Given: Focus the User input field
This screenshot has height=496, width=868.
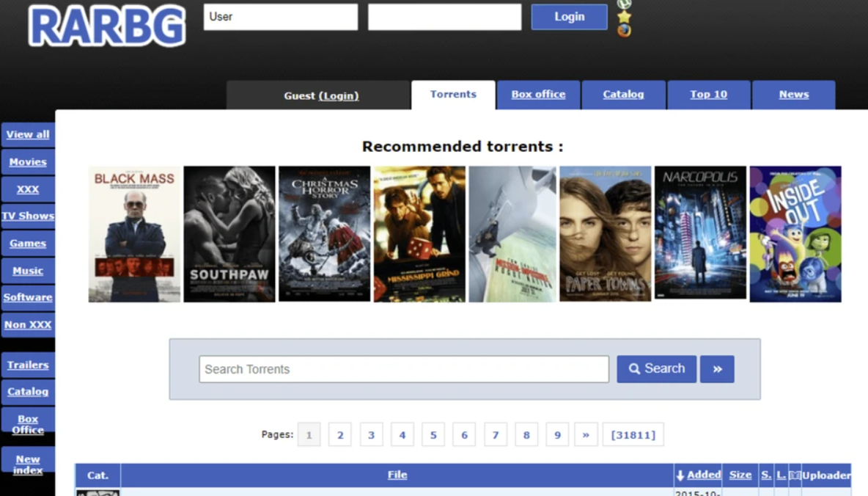Looking at the screenshot, I should tap(281, 17).
